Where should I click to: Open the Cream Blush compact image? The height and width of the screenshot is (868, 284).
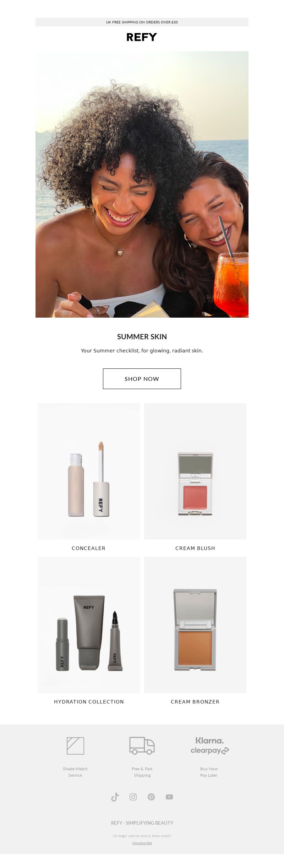point(195,471)
